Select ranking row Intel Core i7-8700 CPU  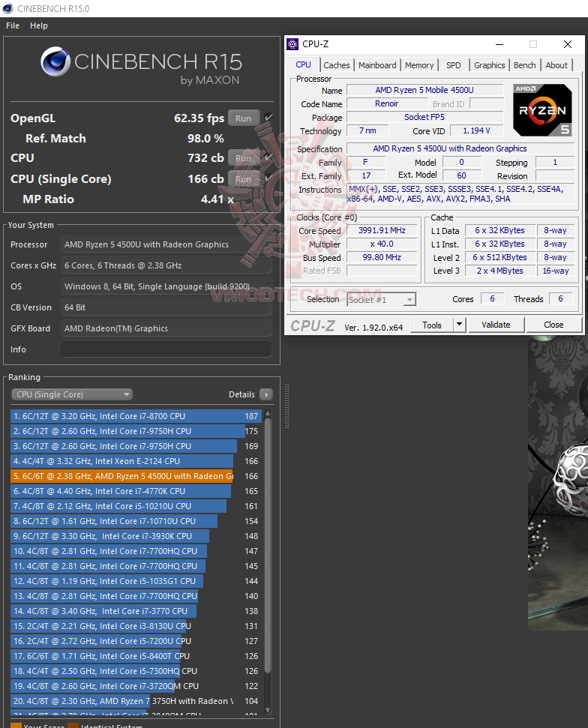(x=136, y=416)
